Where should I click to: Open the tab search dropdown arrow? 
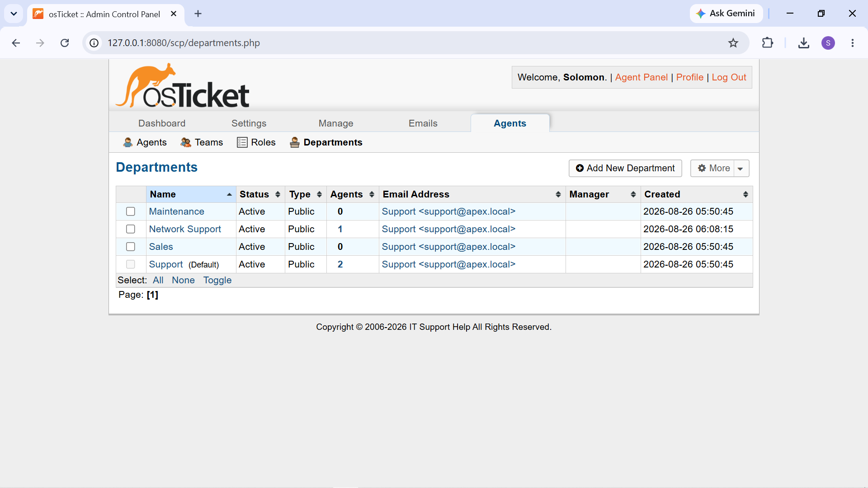[14, 14]
